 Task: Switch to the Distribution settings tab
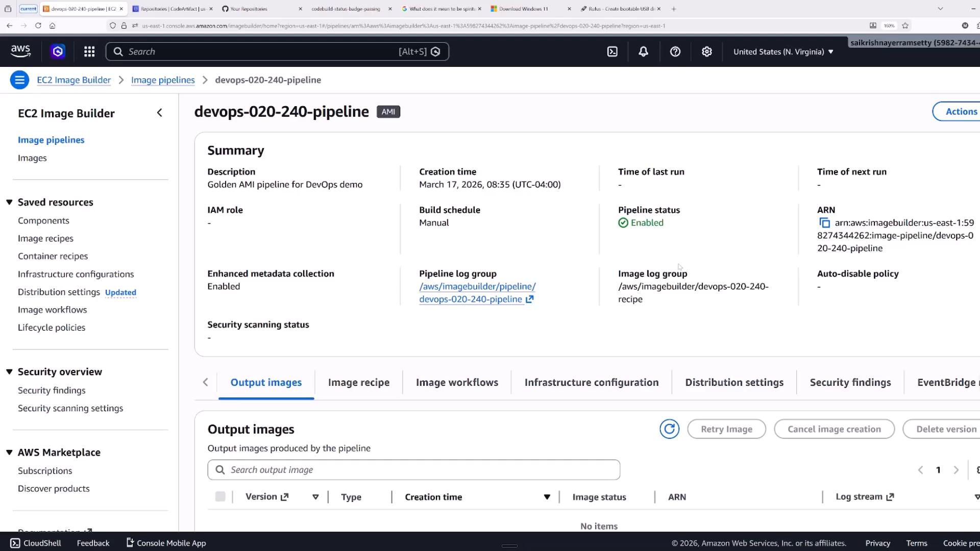tap(734, 383)
